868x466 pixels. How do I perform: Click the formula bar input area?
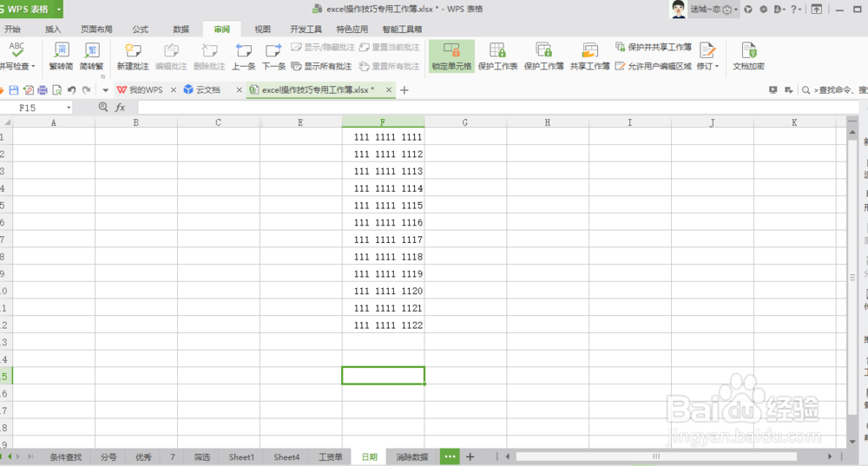(x=498, y=108)
